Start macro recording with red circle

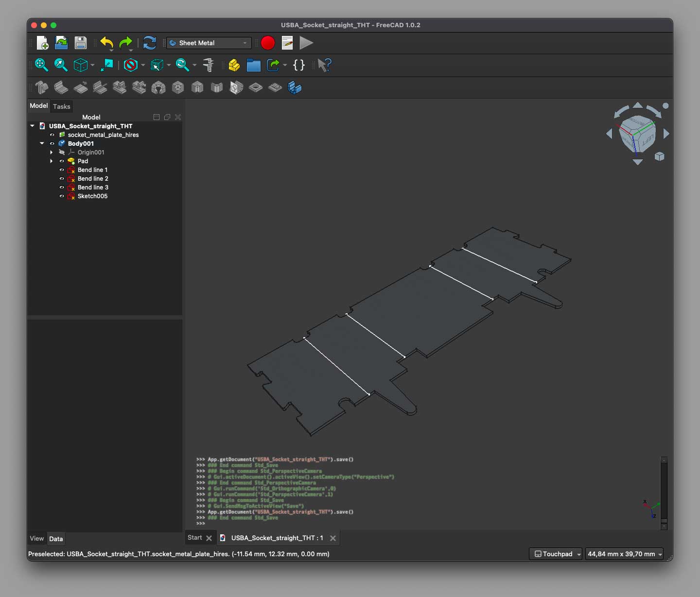pyautogui.click(x=267, y=43)
